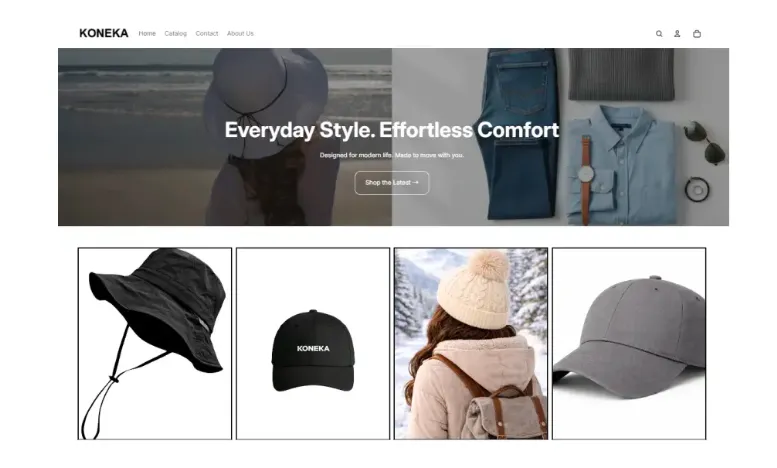
Task: Open the About Us page link
Action: (x=240, y=34)
